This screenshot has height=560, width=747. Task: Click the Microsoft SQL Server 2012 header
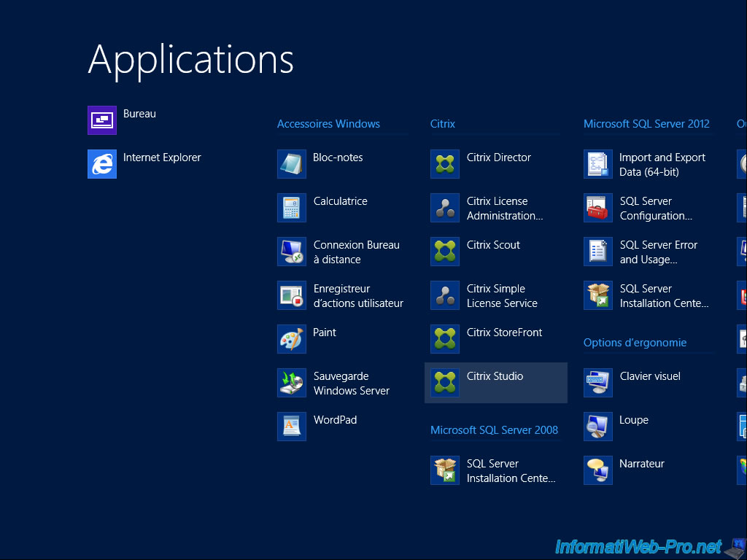(x=646, y=124)
